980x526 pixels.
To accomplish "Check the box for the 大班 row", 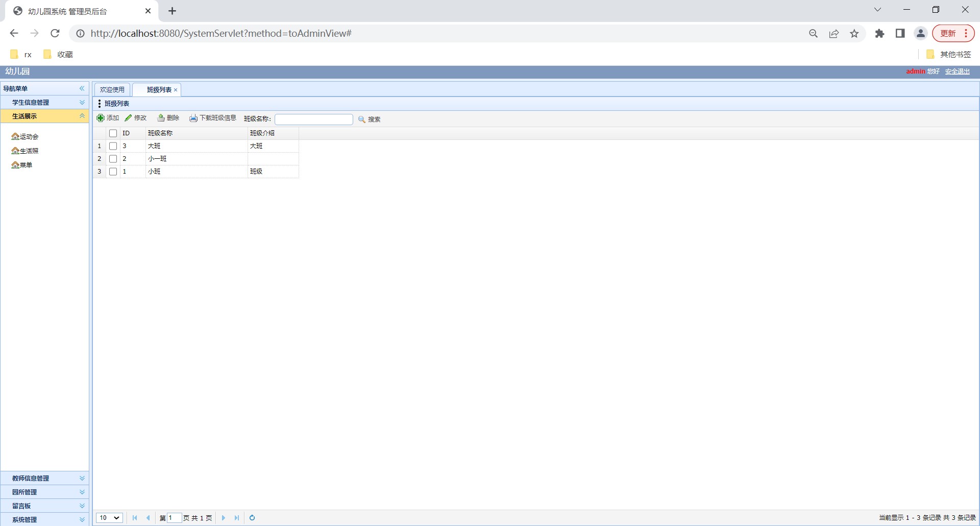I will 113,146.
